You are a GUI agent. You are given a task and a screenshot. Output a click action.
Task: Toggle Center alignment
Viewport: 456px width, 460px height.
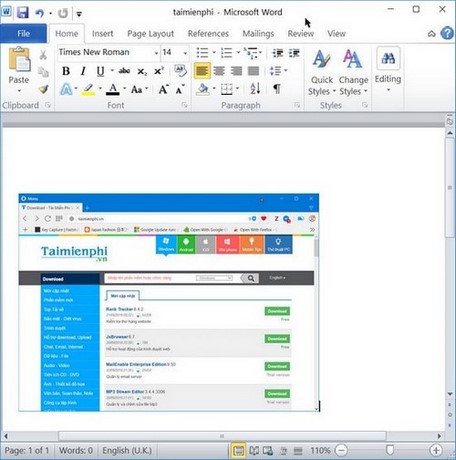[x=219, y=71]
